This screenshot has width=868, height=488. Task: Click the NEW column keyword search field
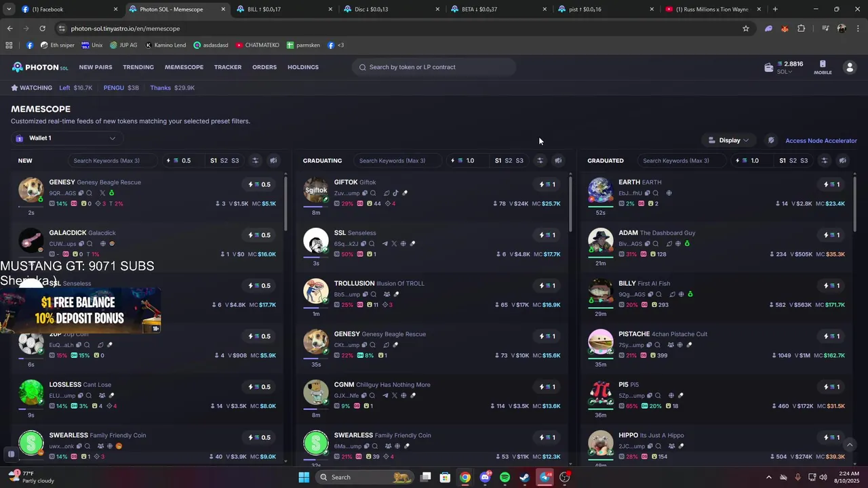112,161
